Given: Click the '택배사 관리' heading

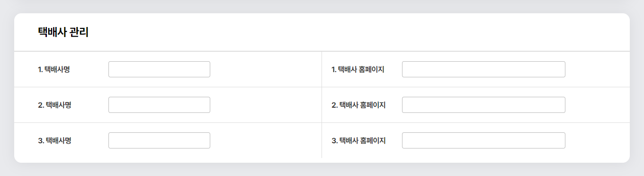Looking at the screenshot, I should 63,32.
